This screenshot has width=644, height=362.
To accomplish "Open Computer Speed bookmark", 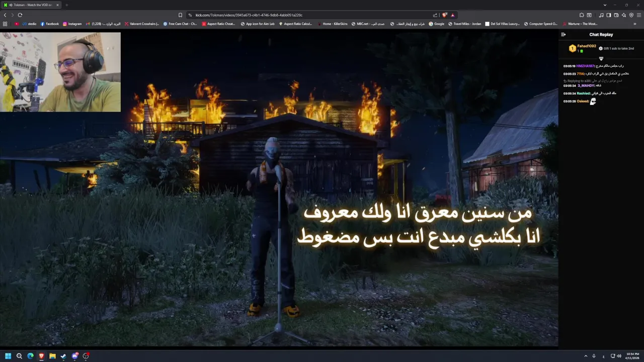I will (541, 24).
